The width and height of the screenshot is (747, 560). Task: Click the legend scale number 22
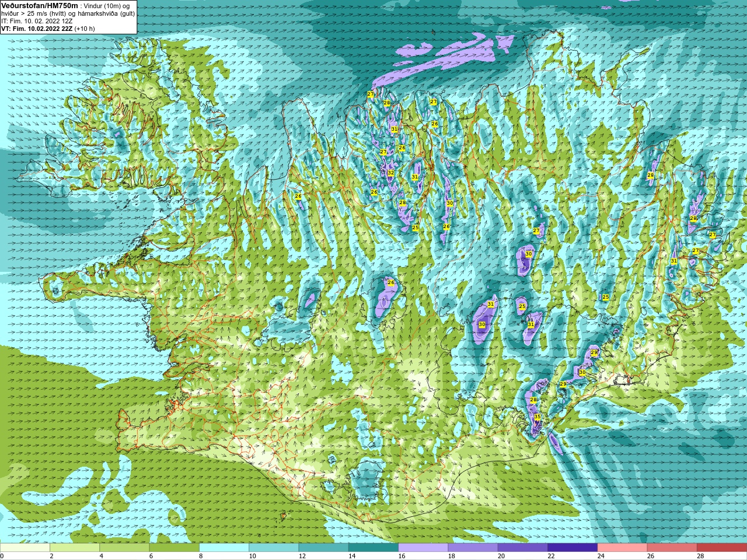[551, 556]
